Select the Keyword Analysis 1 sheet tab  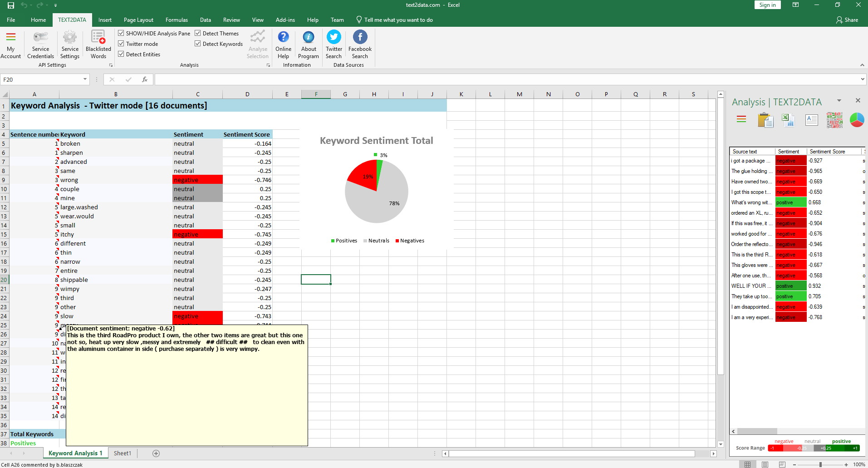point(75,453)
